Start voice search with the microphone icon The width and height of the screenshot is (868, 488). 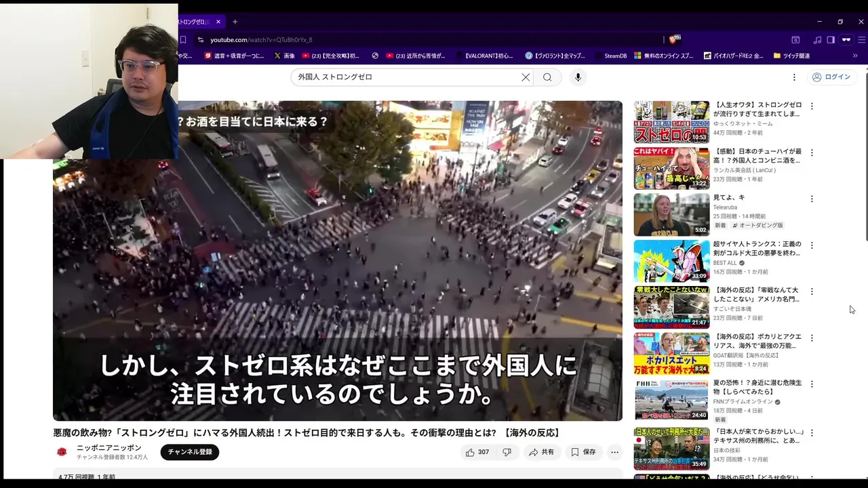click(x=578, y=77)
